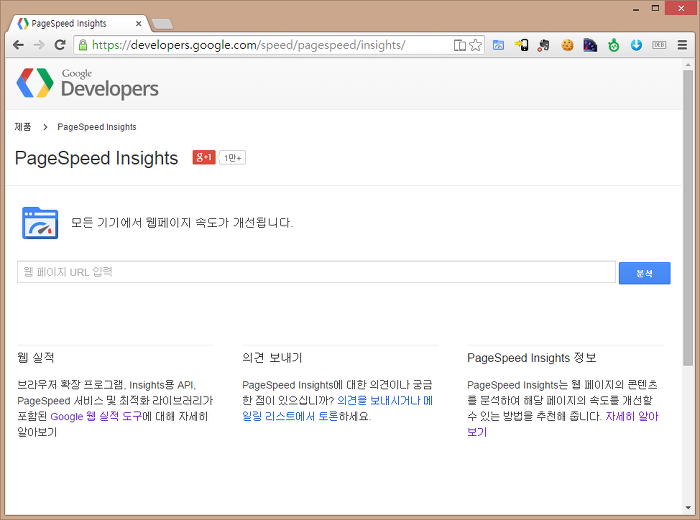Viewport: 700px width, 520px height.
Task: Click the Google Developers logo
Action: click(x=88, y=83)
